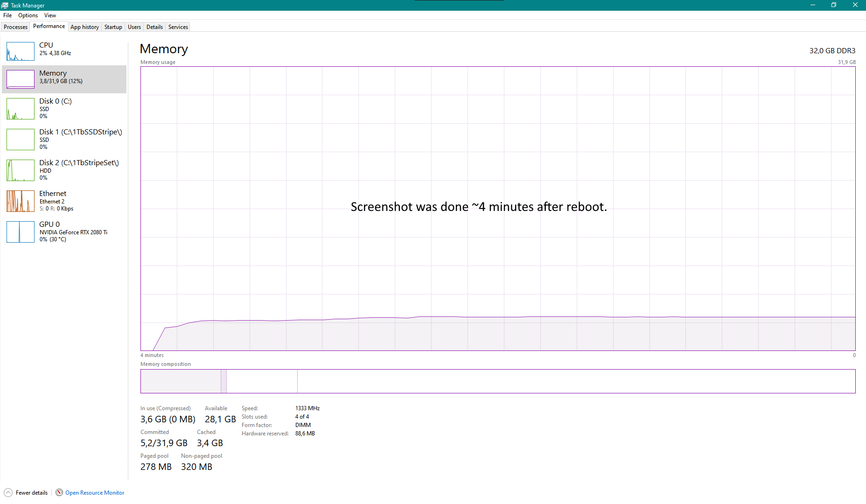The width and height of the screenshot is (866, 504).
Task: Click the Disk 1 1TbSSDStripe mini graph
Action: [x=21, y=140]
